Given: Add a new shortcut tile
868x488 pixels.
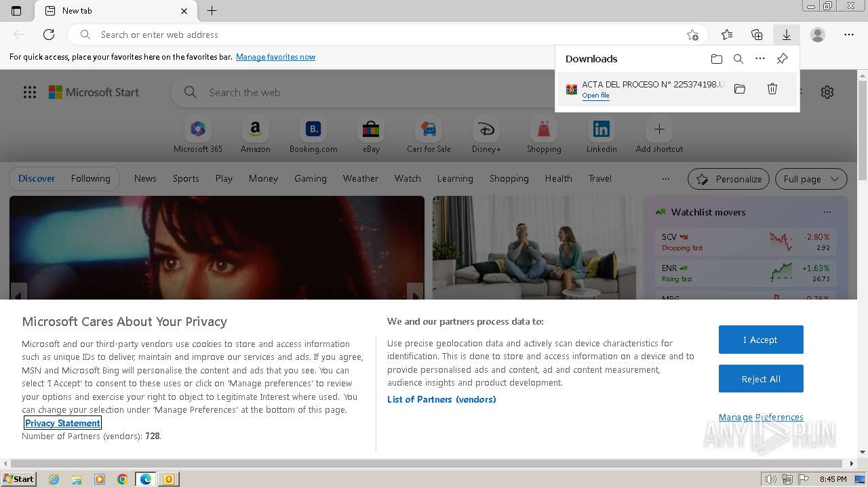Looking at the screenshot, I should tap(659, 136).
